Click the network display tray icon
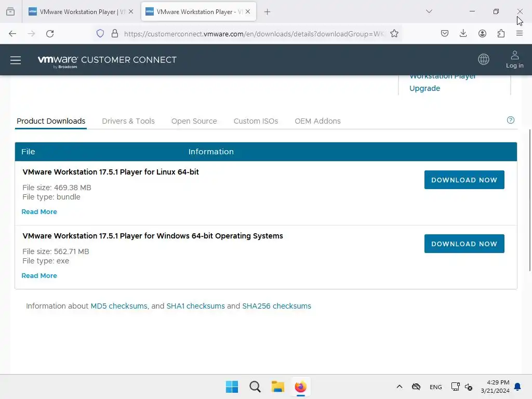The image size is (532, 399). tap(455, 387)
